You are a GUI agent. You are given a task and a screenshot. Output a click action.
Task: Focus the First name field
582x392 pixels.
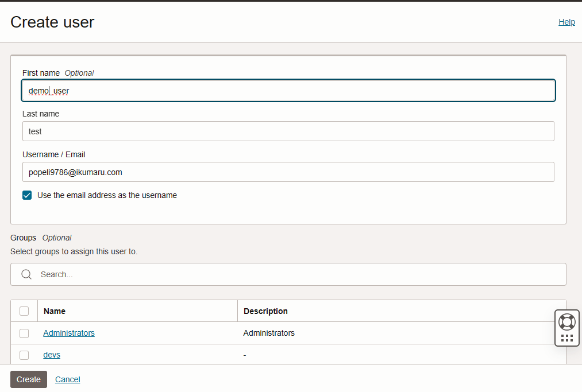pyautogui.click(x=288, y=91)
